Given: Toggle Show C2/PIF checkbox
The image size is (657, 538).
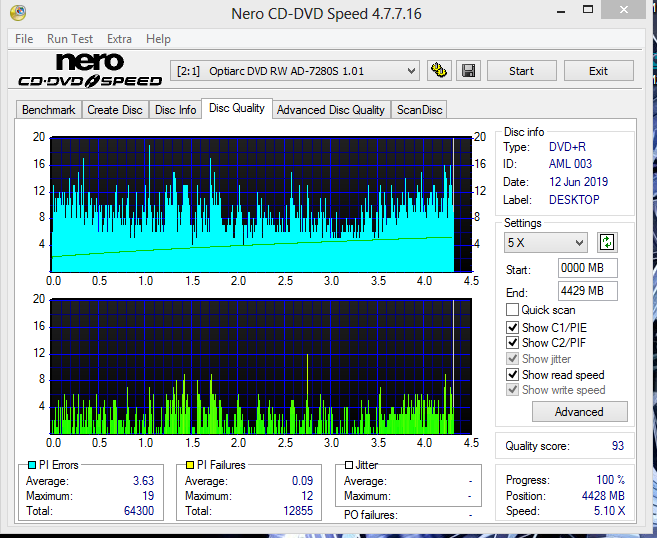Looking at the screenshot, I should pos(512,342).
